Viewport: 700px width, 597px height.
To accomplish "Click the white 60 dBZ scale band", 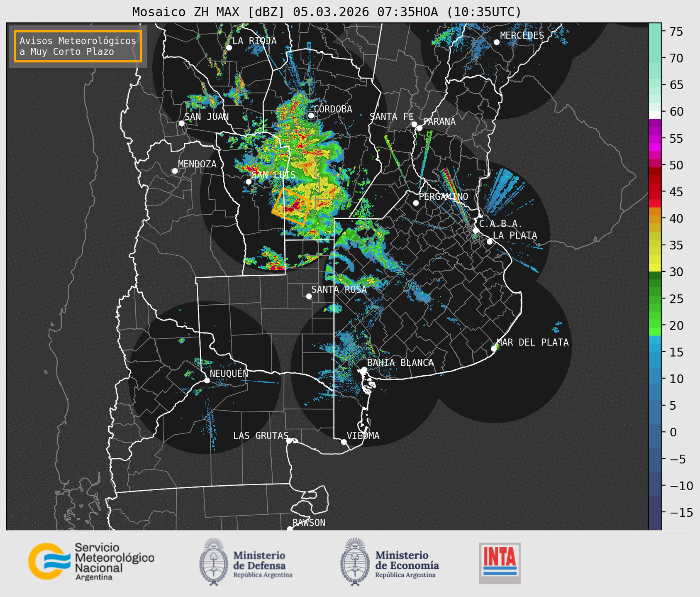I will 655,115.
